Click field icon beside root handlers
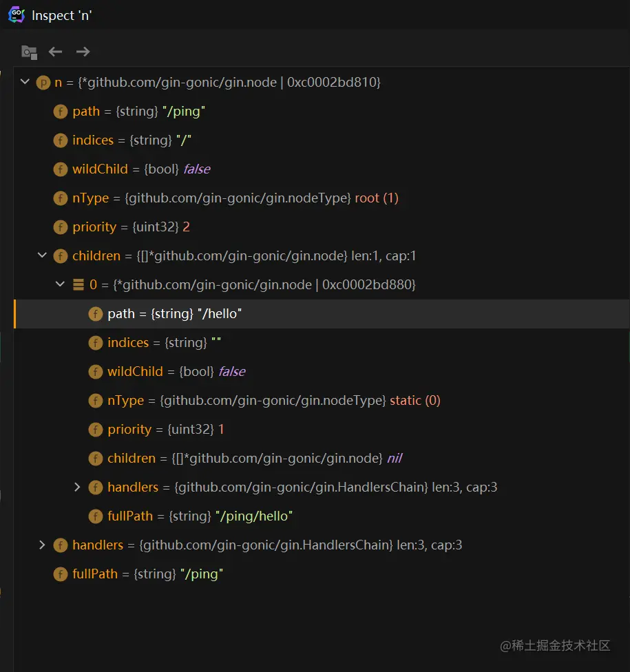The height and width of the screenshot is (672, 630). pos(61,545)
